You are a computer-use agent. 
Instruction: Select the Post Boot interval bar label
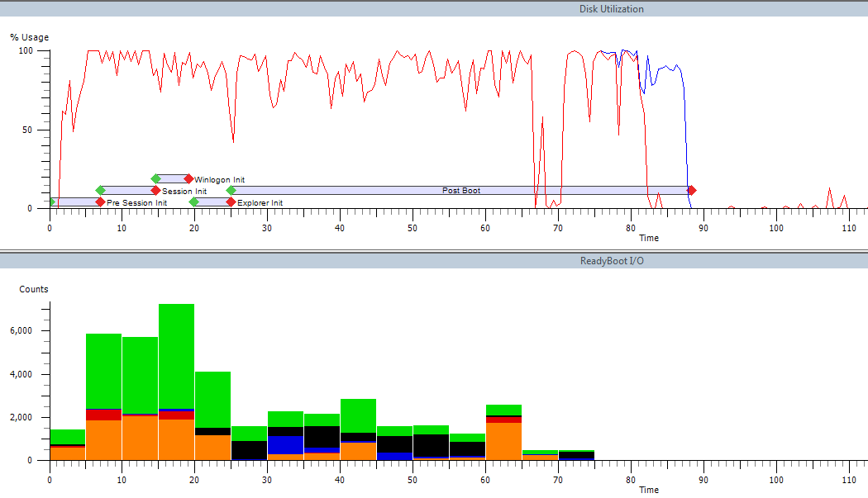pyautogui.click(x=460, y=191)
